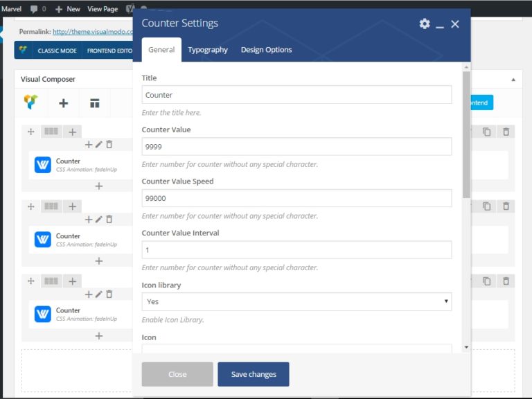Minimize the Counter Settings dialog
Viewport: 532px width, 399px height.
(440, 27)
